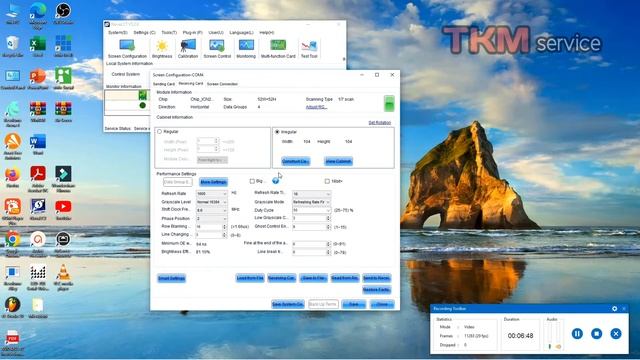640x360 pixels.
Task: Click the Set Rotation link
Action: point(380,122)
